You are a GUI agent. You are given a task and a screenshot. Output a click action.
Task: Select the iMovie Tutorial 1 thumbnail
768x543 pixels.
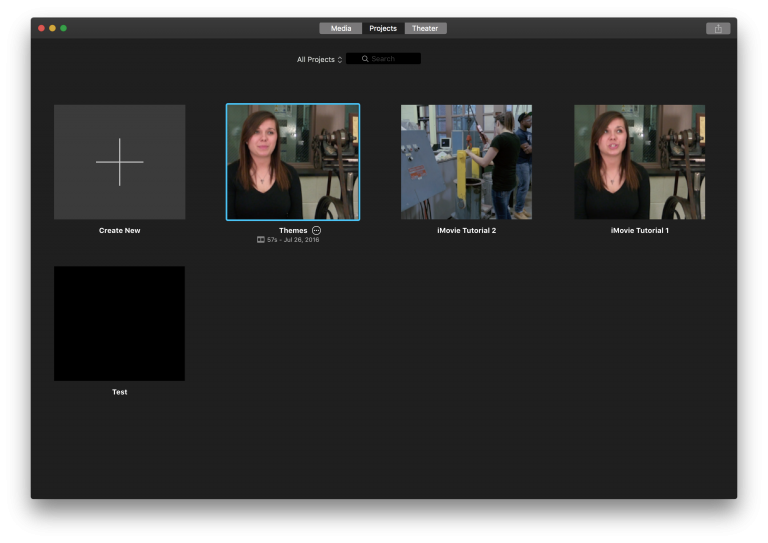coord(640,162)
